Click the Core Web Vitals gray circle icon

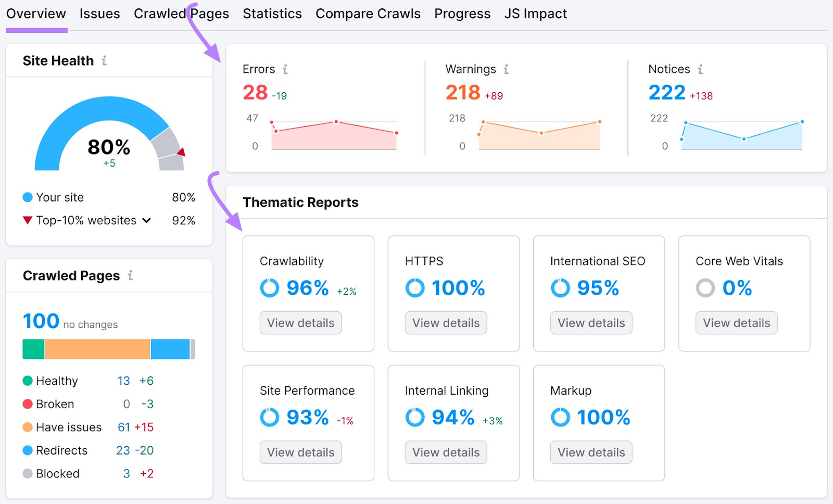(x=705, y=287)
